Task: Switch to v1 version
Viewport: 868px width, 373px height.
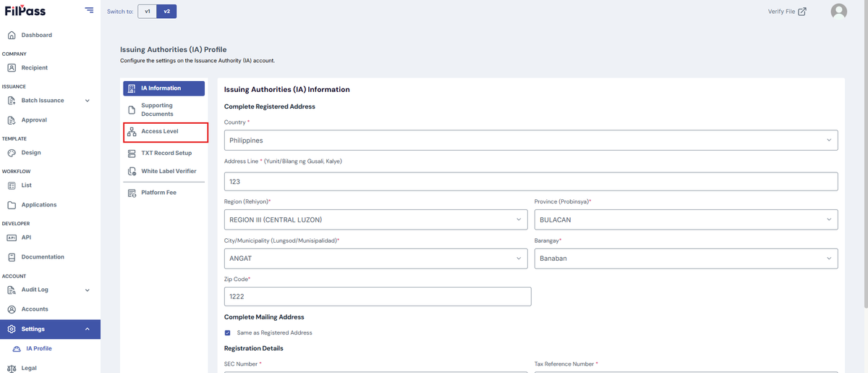Action: [148, 11]
